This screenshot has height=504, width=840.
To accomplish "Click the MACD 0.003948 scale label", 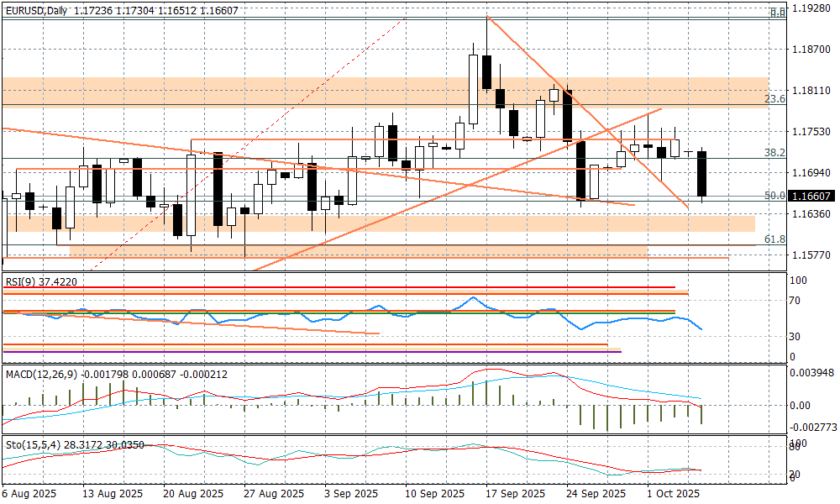I will click(x=812, y=373).
